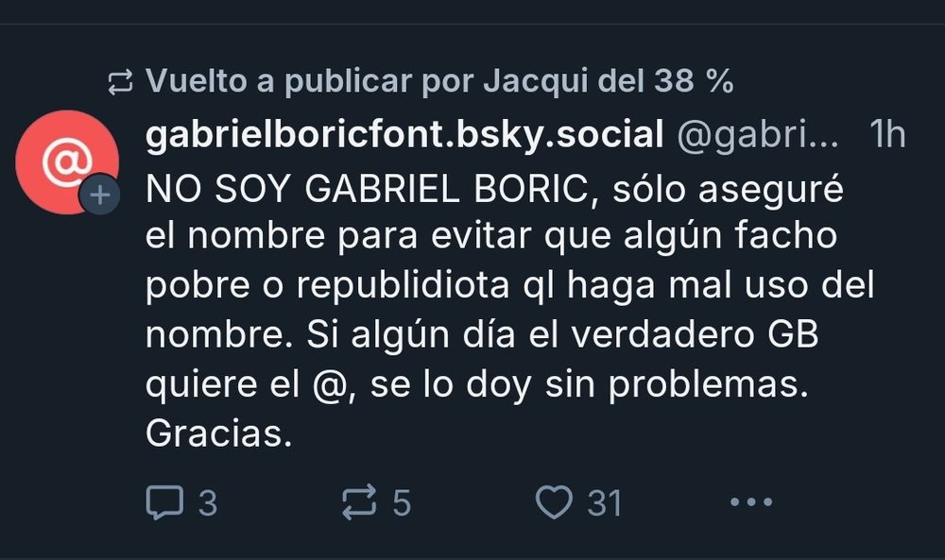Viewport: 945px width, 560px height.
Task: Open gabrielboricfont.bsky.social display name
Action: pos(404,135)
